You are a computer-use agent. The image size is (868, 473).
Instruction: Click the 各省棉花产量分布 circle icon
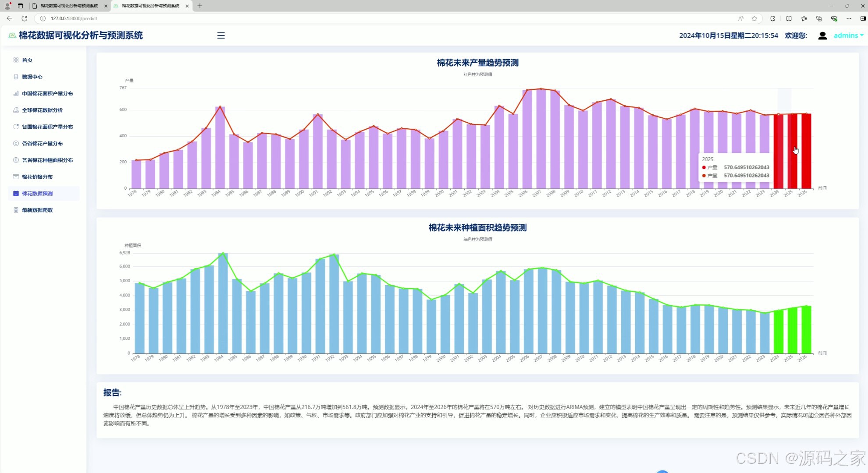[16, 143]
